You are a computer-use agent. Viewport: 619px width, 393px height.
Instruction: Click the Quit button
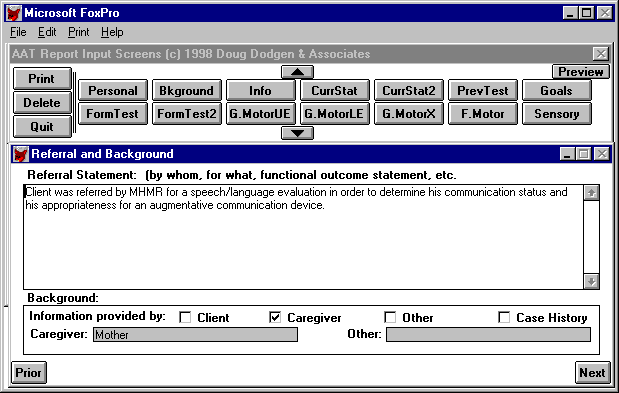tap(42, 127)
